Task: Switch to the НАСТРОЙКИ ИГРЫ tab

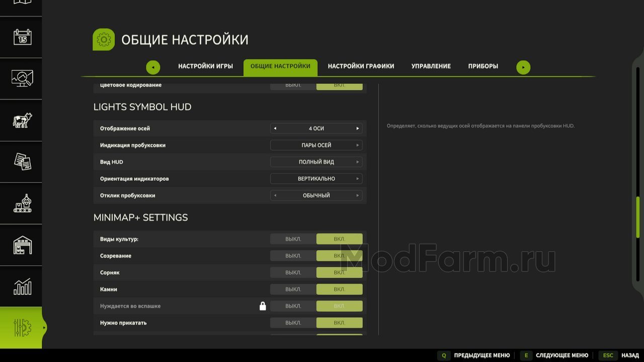Action: [205, 66]
